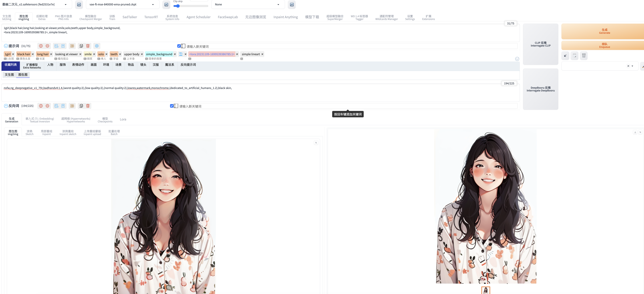The height and width of the screenshot is (294, 644).
Task: Copy prompt using the 提示词 toolbar copy icon
Action: [81, 46]
